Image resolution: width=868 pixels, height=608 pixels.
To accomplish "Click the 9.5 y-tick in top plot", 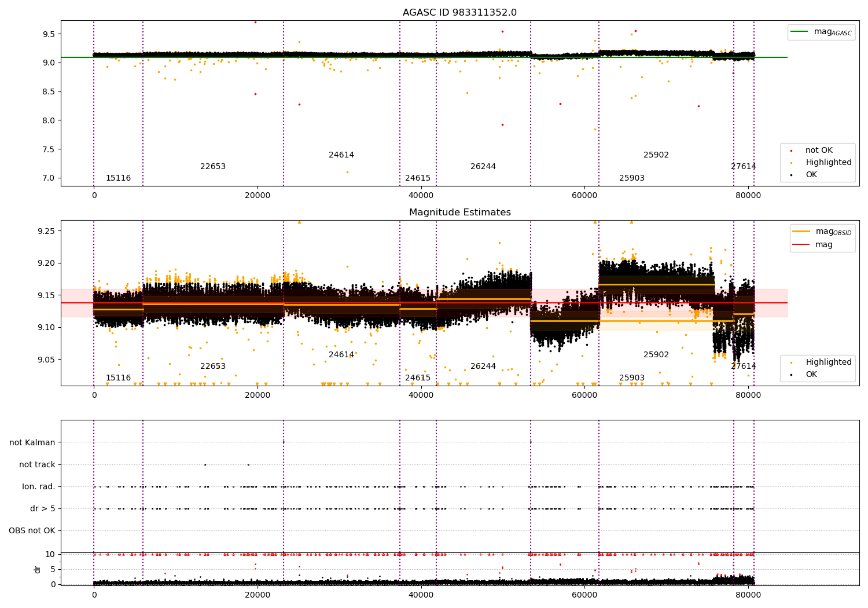I will 49,34.
